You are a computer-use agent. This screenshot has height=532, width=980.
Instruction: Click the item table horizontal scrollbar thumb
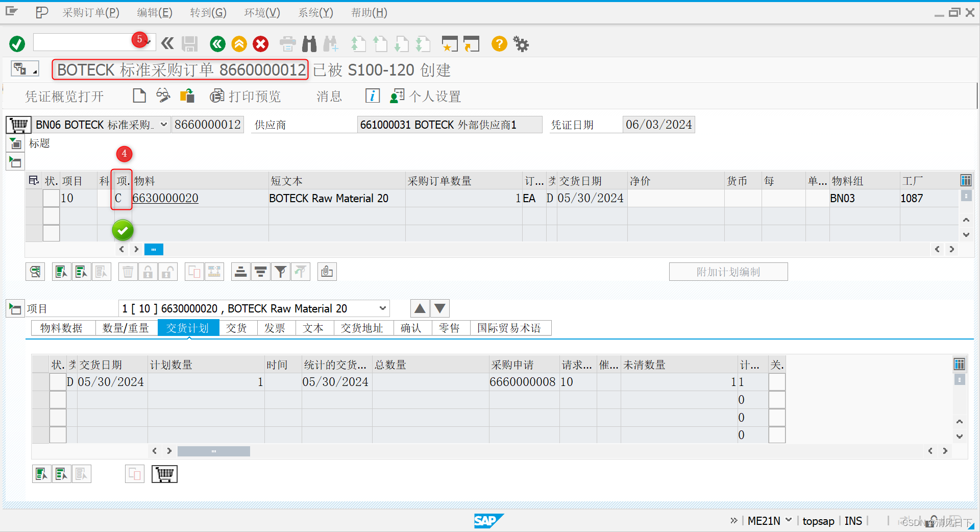(x=154, y=249)
